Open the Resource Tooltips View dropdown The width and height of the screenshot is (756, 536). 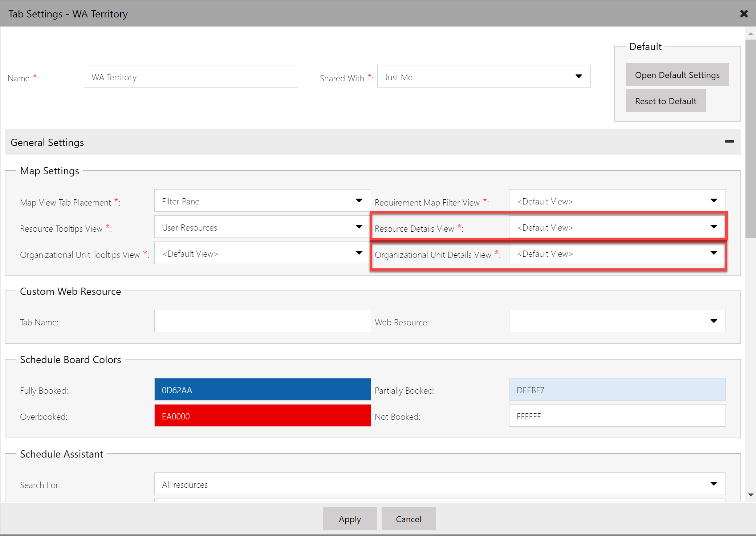click(359, 227)
